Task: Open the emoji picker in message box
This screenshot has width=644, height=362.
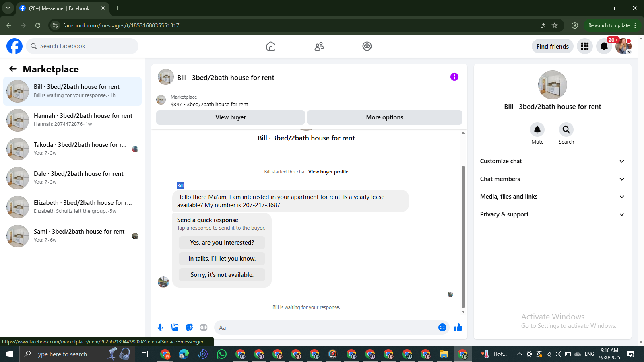Action: 442,327
